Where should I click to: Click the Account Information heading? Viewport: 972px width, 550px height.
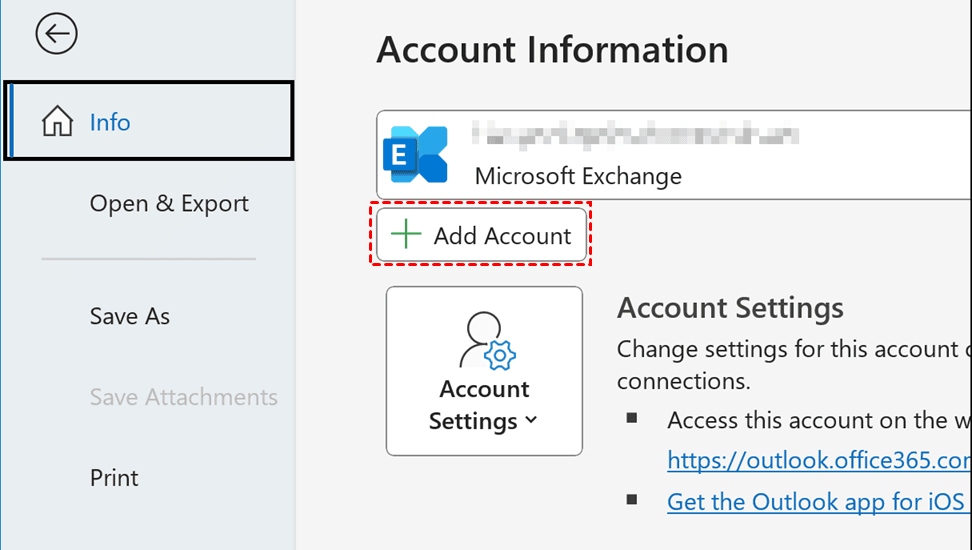click(x=552, y=50)
